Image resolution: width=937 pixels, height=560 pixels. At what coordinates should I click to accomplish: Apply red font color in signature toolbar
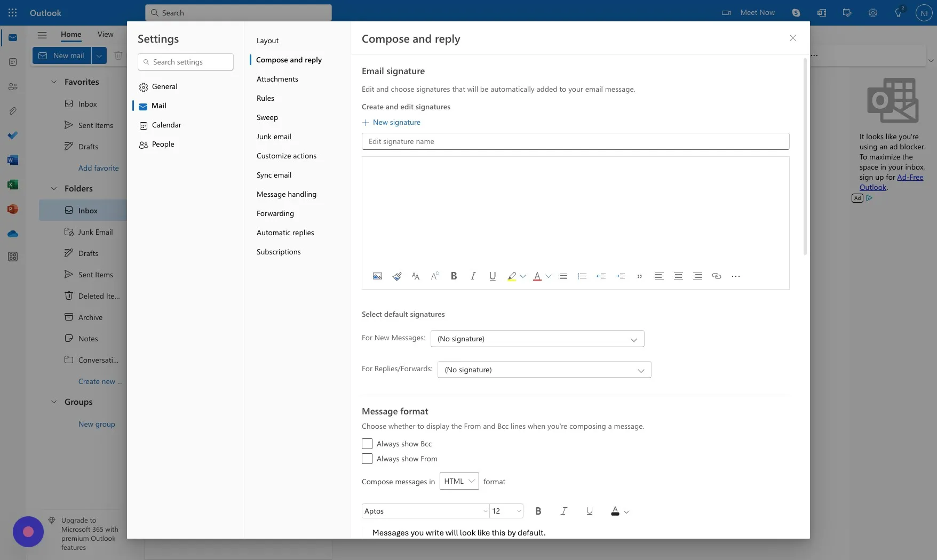point(537,276)
